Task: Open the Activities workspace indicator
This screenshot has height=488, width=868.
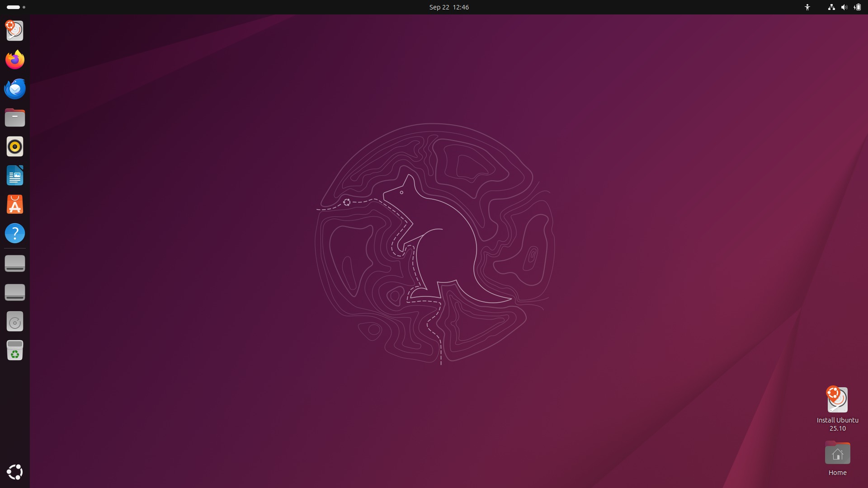Action: [x=16, y=7]
